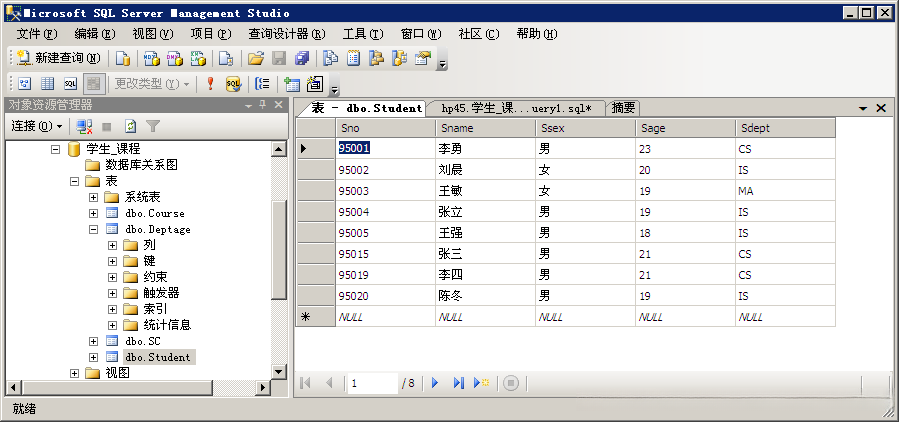Click the Object Explorer tree down arrow

[x=279, y=372]
